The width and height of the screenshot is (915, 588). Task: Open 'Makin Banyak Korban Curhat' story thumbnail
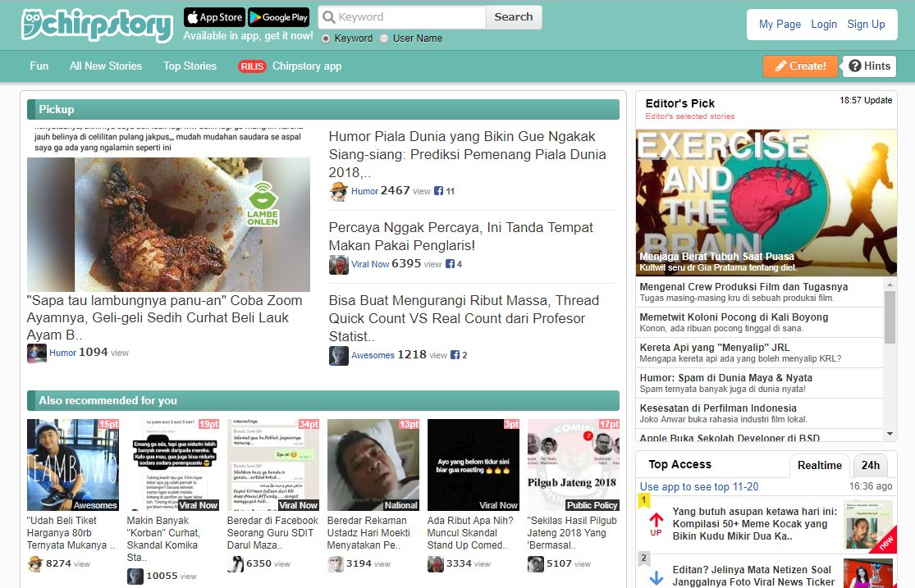(x=173, y=465)
